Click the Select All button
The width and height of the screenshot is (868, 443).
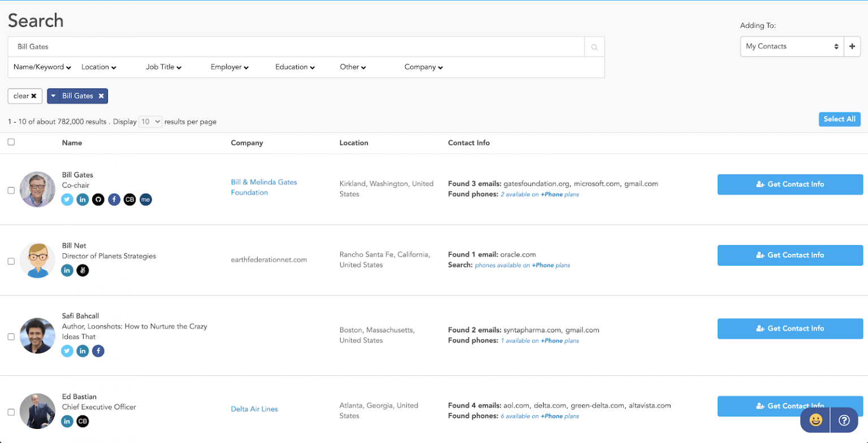tap(839, 119)
